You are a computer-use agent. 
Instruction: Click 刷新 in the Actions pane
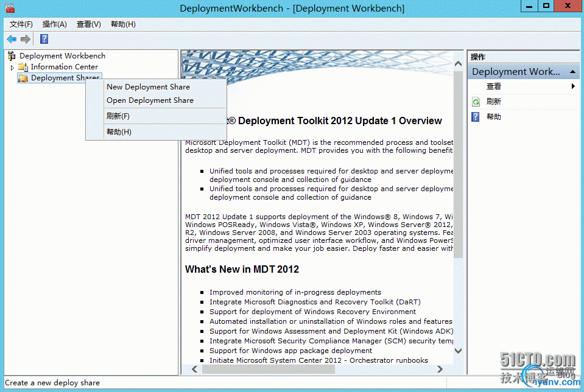click(x=494, y=102)
